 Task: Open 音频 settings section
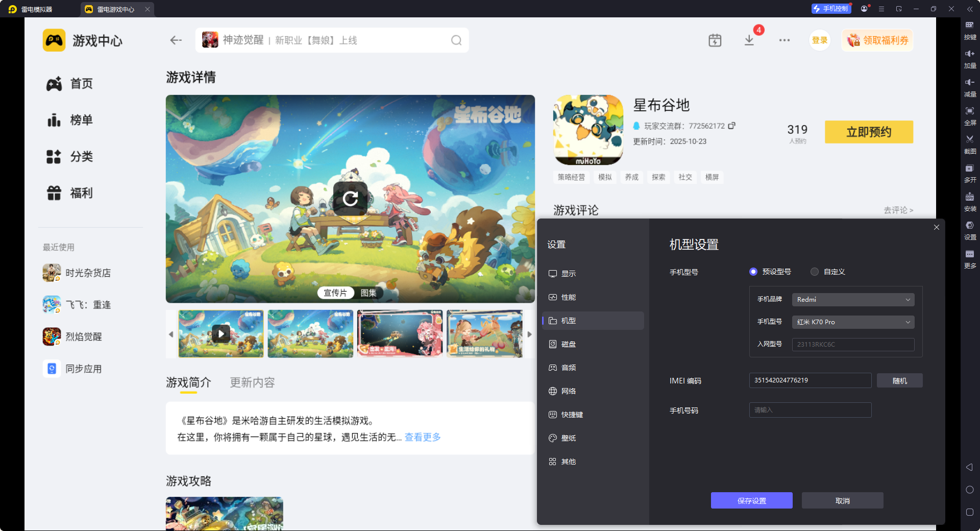593,368
